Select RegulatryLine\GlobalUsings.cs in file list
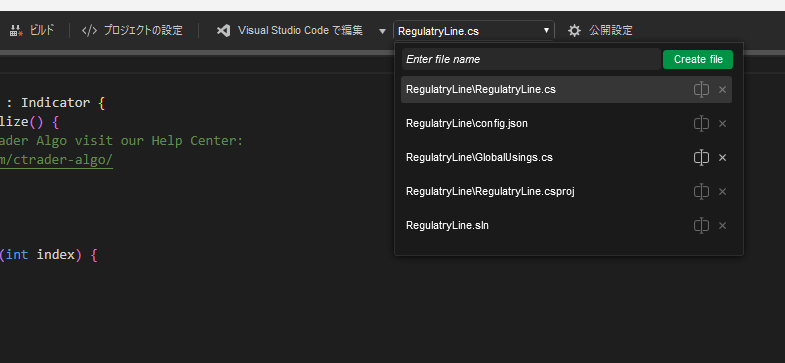 pos(566,157)
